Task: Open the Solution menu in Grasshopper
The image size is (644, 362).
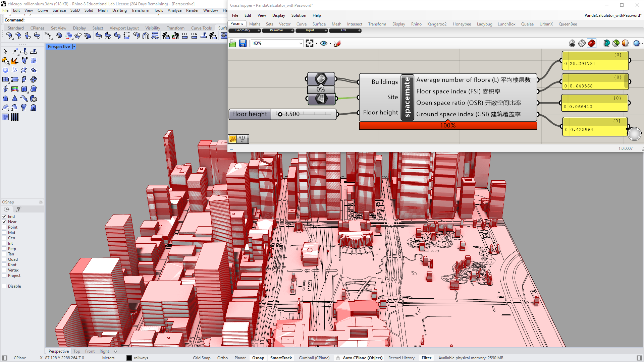Action: 299,15
